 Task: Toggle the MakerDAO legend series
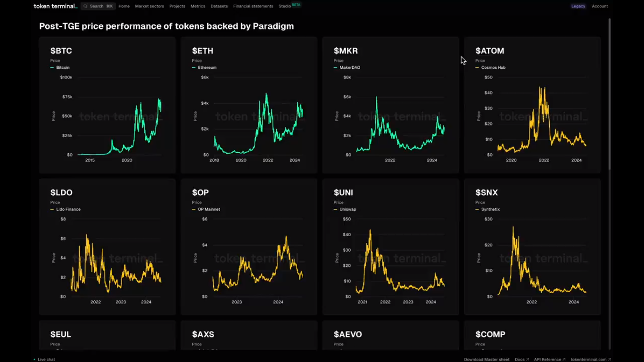tap(347, 68)
